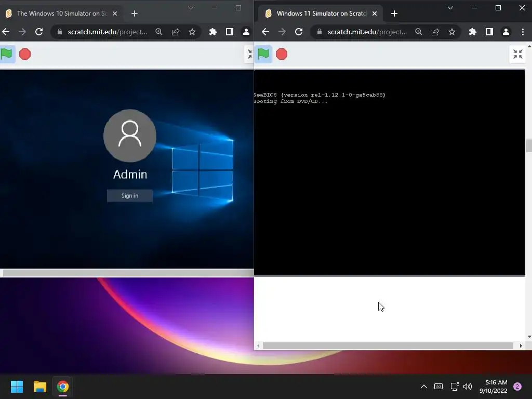This screenshot has height=399, width=532.
Task: Open new tab in right browser window
Action: point(394,14)
